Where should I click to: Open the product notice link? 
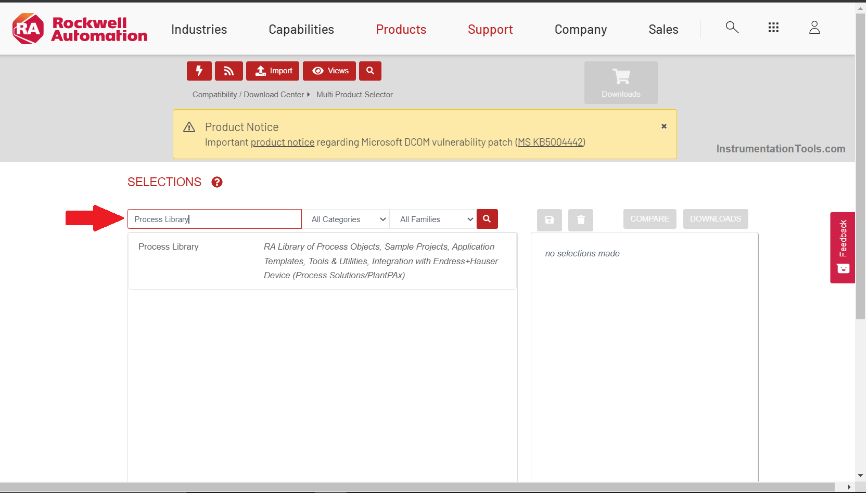coord(283,142)
